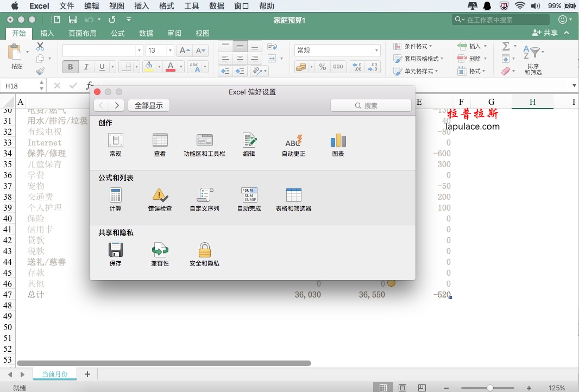The width and height of the screenshot is (579, 392).
Task: Apply the red font color
Action: [x=171, y=67]
